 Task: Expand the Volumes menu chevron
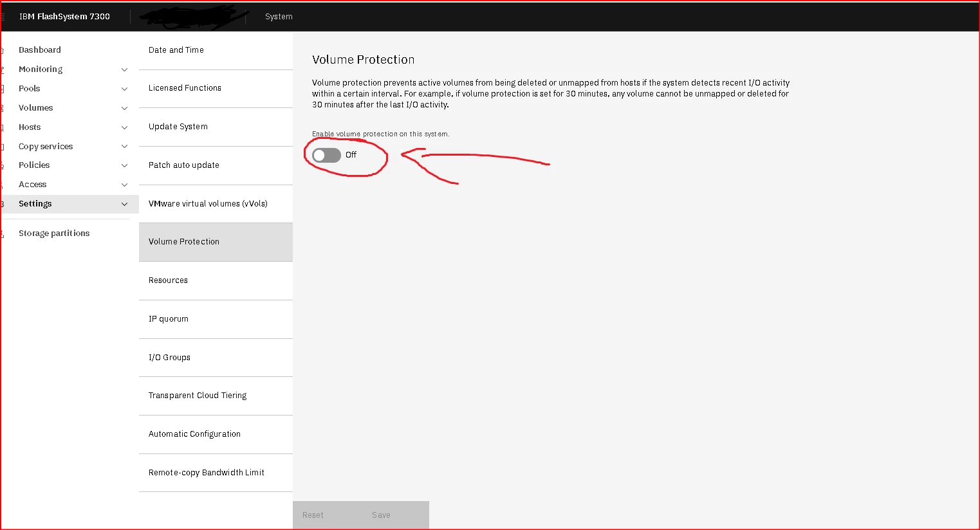(124, 108)
